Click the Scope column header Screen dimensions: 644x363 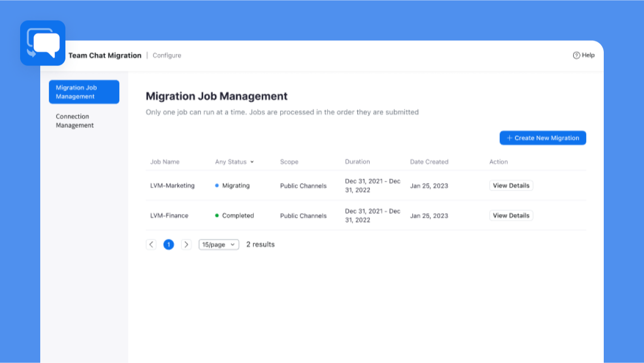[x=289, y=162]
